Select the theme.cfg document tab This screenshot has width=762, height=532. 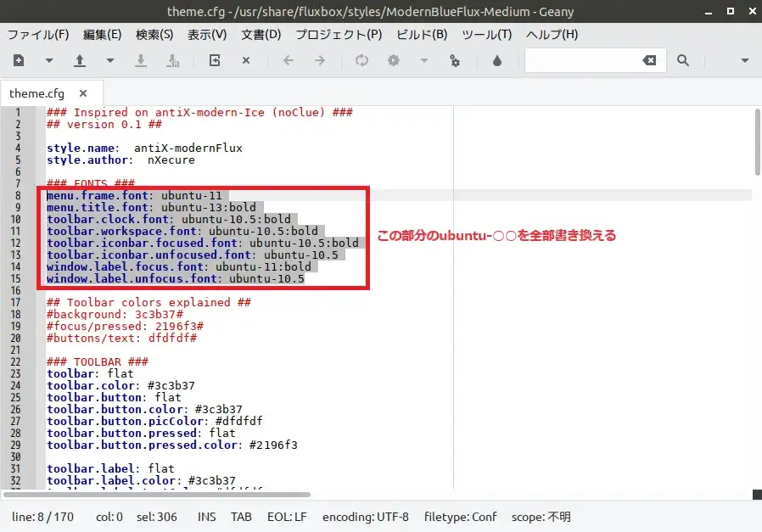point(36,93)
